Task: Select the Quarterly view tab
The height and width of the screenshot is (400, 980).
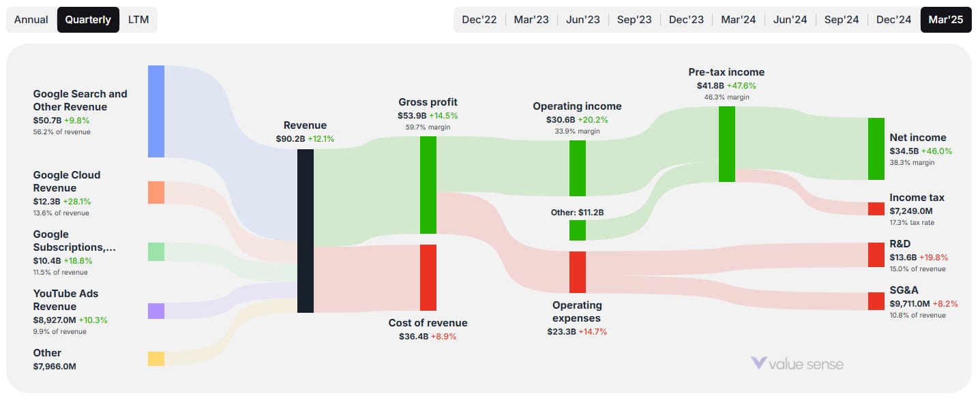Action: tap(88, 20)
